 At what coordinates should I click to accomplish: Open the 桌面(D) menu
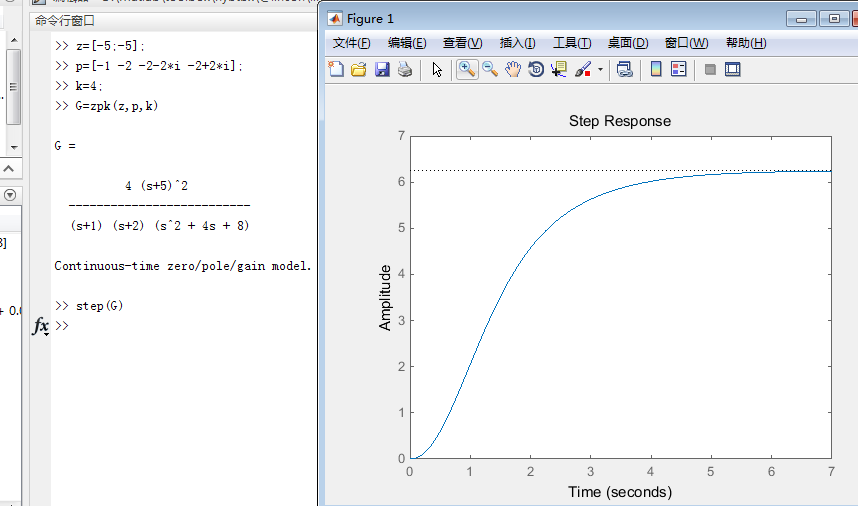[628, 43]
